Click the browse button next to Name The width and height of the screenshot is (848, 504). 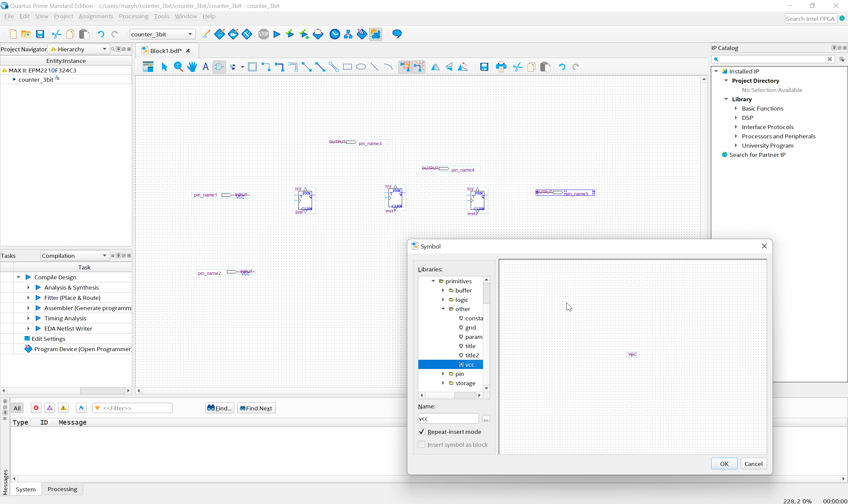coord(486,419)
